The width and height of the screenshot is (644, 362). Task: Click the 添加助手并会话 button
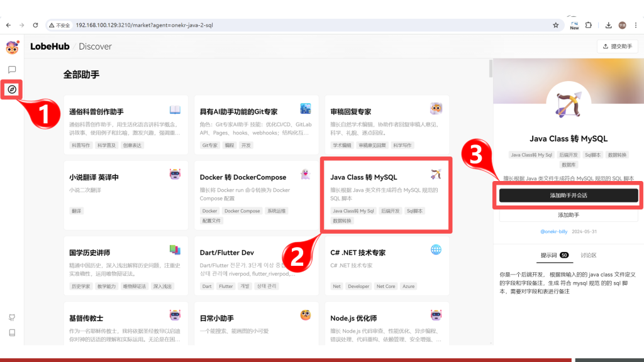[569, 195]
